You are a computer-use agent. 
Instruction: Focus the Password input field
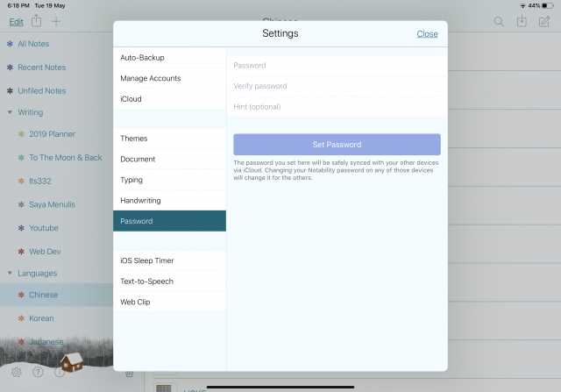[337, 66]
